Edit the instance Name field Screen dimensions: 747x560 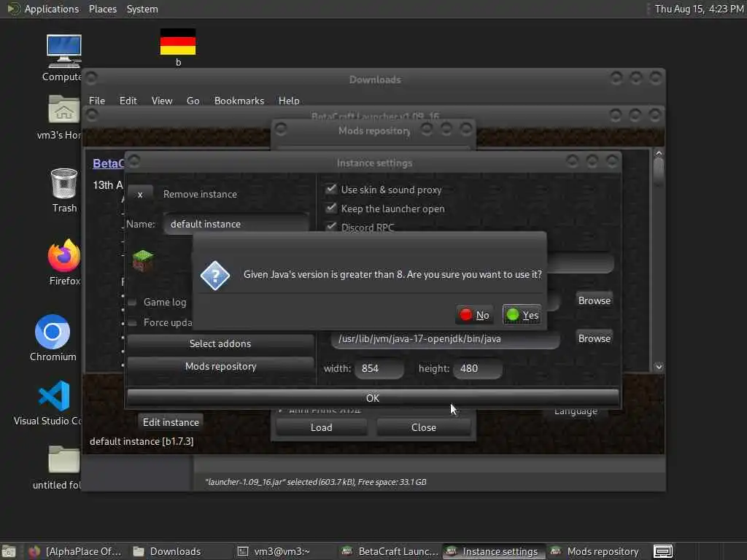coord(236,224)
